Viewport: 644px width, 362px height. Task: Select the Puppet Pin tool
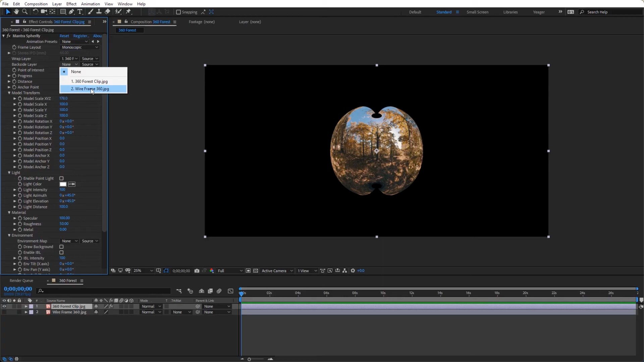(x=128, y=12)
